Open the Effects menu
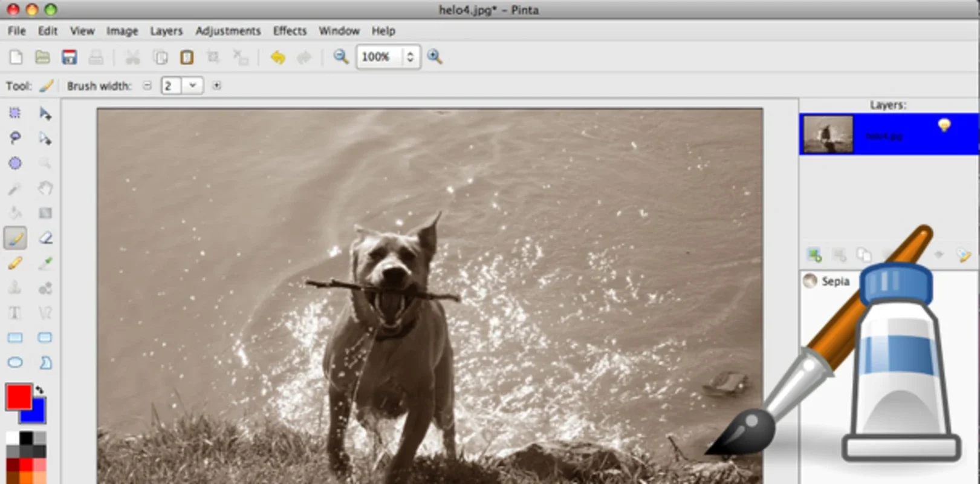 click(x=290, y=31)
